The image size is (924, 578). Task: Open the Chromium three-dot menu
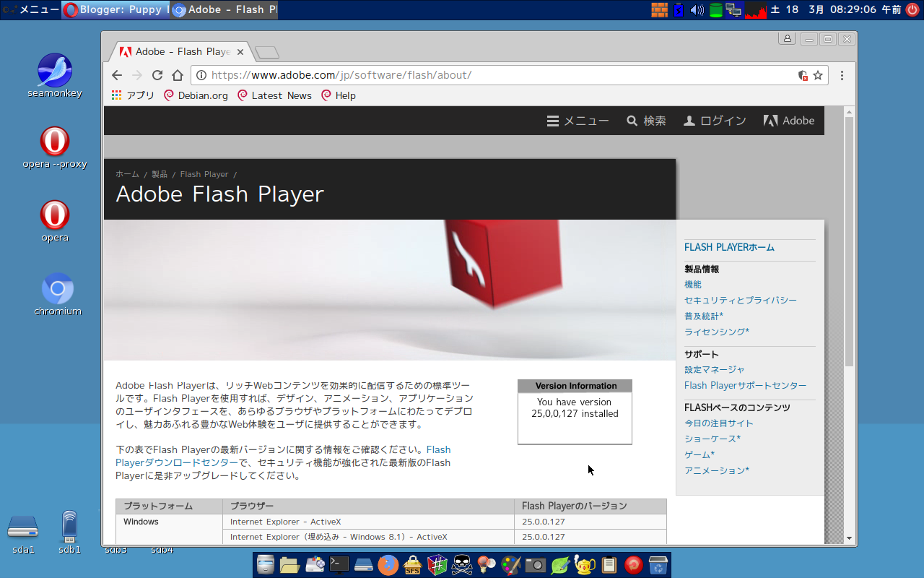842,74
